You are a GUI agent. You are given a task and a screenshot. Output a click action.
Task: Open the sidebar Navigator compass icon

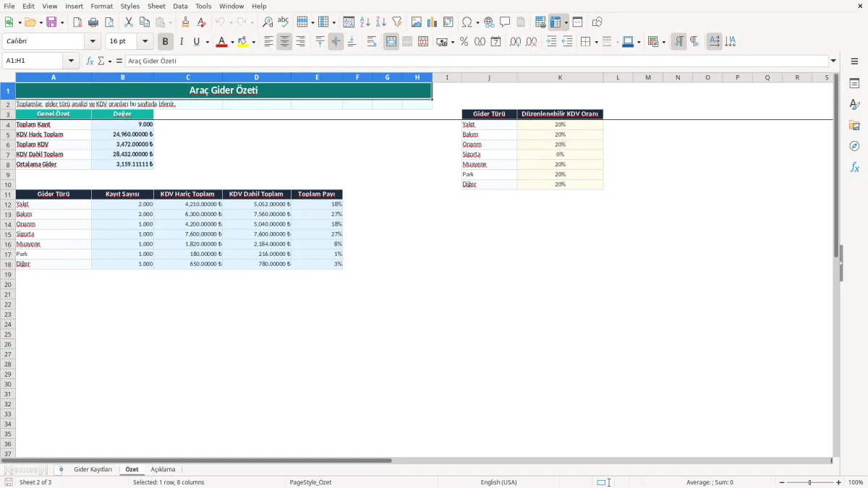click(x=854, y=146)
